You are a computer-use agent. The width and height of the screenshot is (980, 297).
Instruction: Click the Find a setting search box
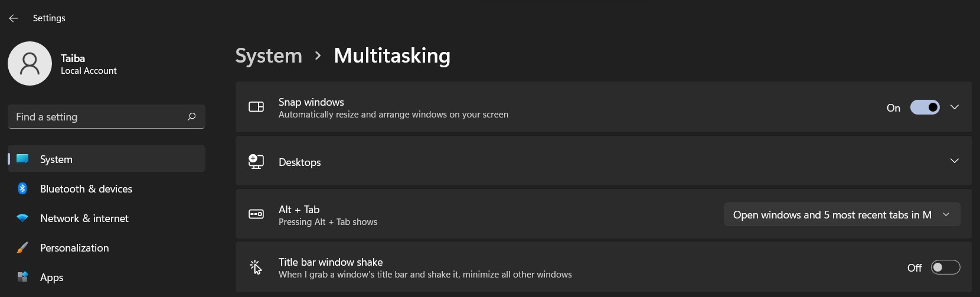97,117
